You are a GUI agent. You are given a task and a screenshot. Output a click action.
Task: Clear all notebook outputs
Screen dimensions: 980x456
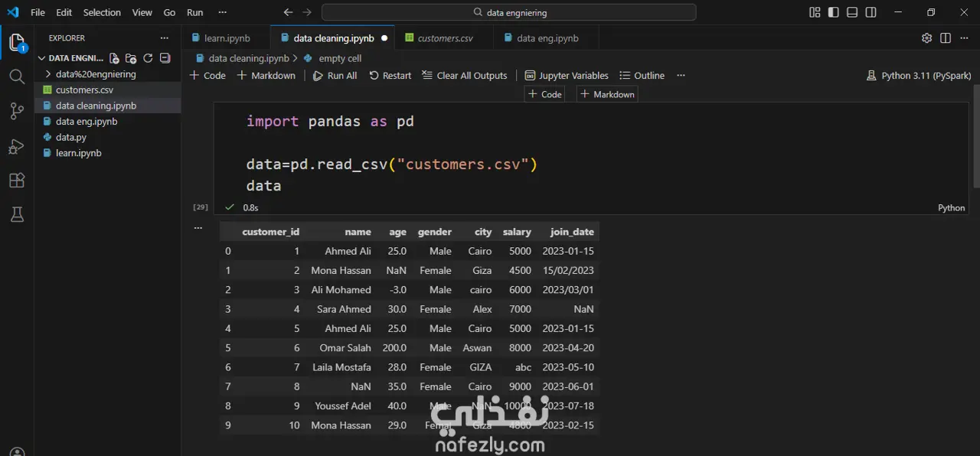click(x=465, y=75)
